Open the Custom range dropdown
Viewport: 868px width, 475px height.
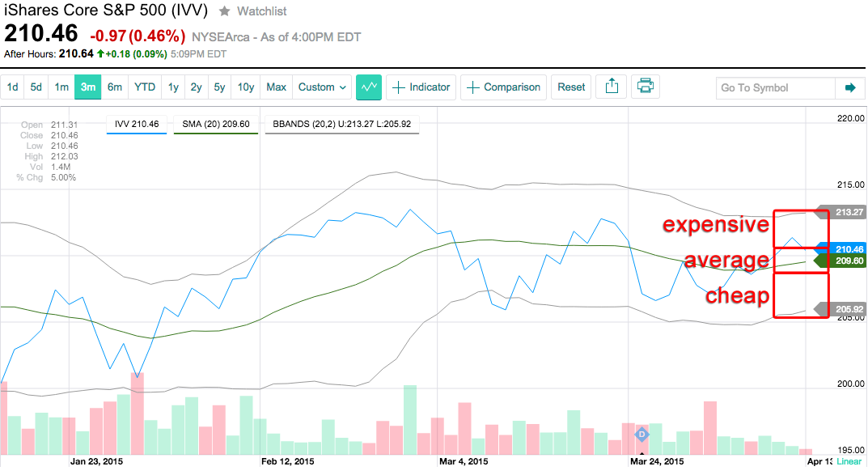pyautogui.click(x=322, y=87)
